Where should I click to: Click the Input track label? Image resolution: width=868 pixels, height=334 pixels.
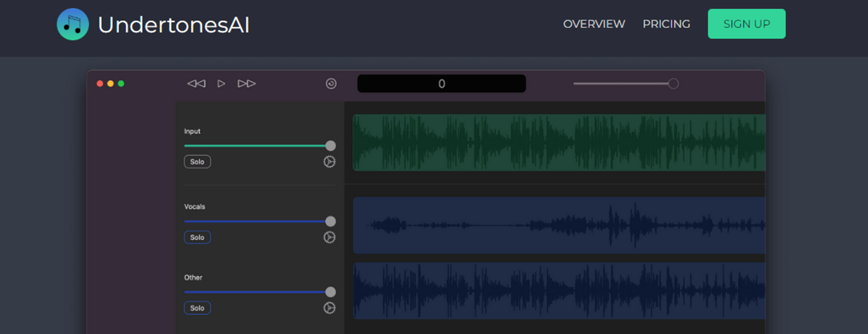193,131
